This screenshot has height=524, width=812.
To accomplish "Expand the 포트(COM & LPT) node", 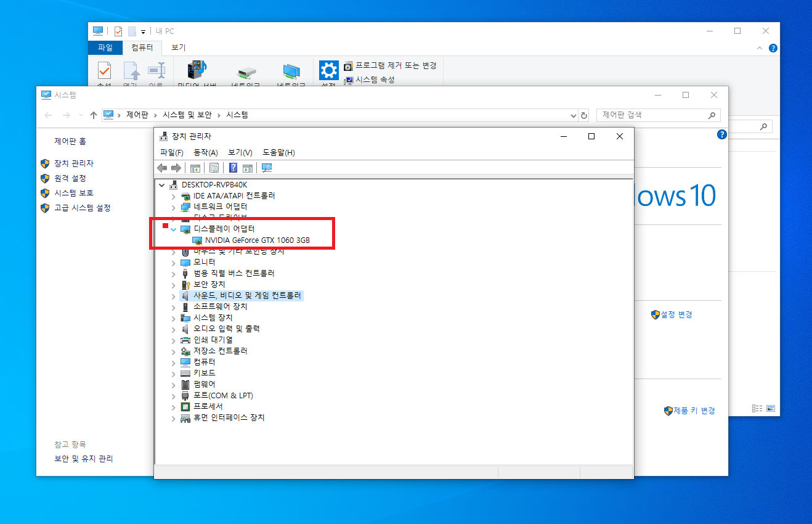I will (x=173, y=395).
